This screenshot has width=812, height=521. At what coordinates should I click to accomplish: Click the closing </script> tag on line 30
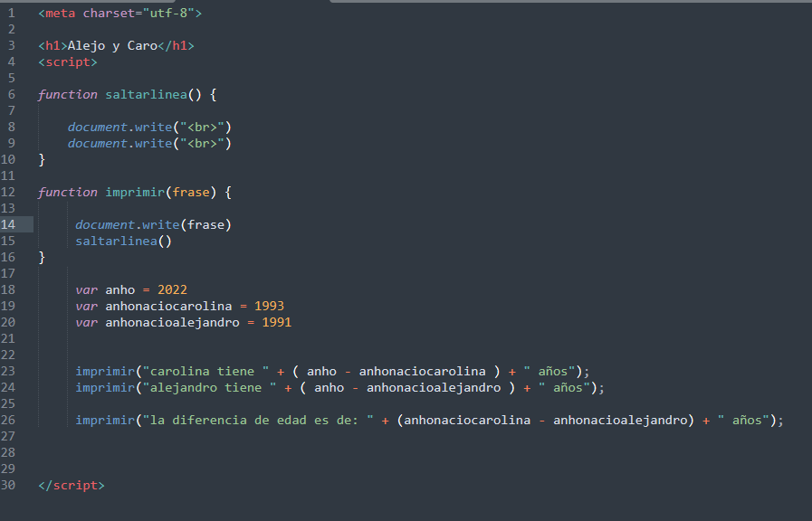[x=72, y=486]
